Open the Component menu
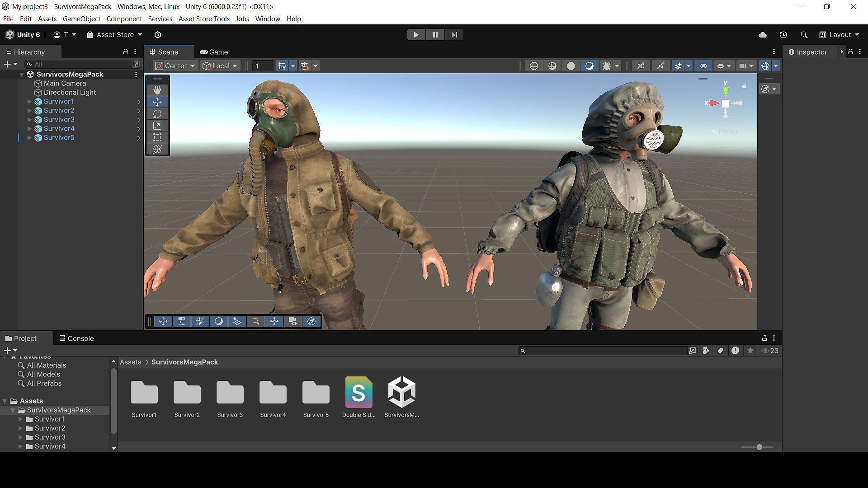The image size is (868, 488). coord(124,19)
